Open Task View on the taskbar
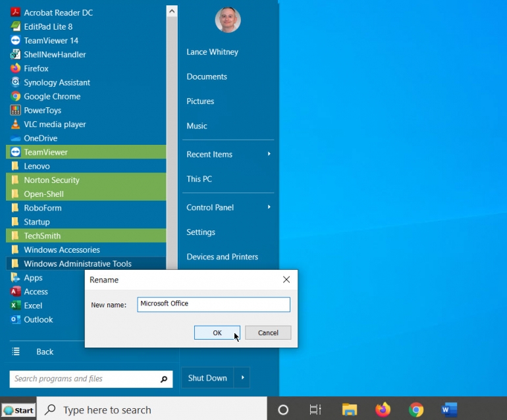Viewport: 507px width, 420px height. (x=315, y=409)
